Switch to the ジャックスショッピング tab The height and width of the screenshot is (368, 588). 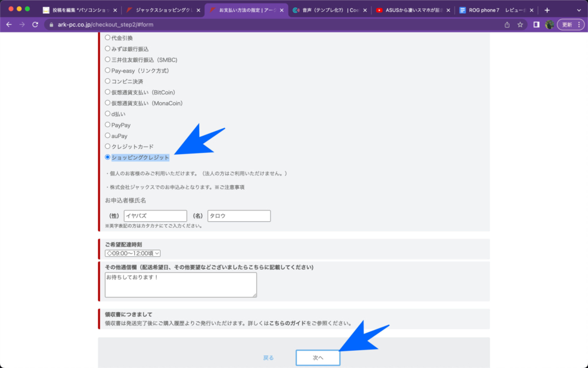(160, 10)
